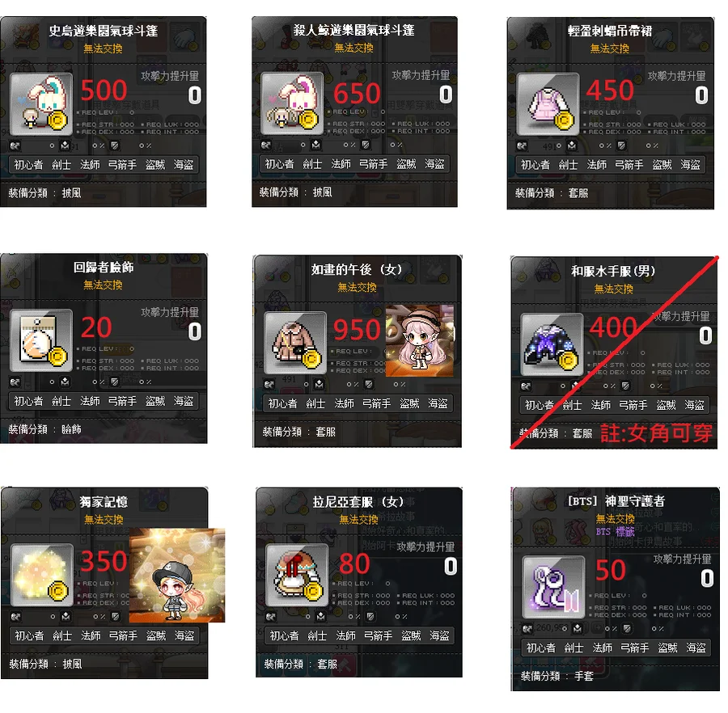Image resolution: width=728 pixels, height=713 pixels.
Task: Select 海盜 class label in 神聖守護者 card
Action: [696, 648]
